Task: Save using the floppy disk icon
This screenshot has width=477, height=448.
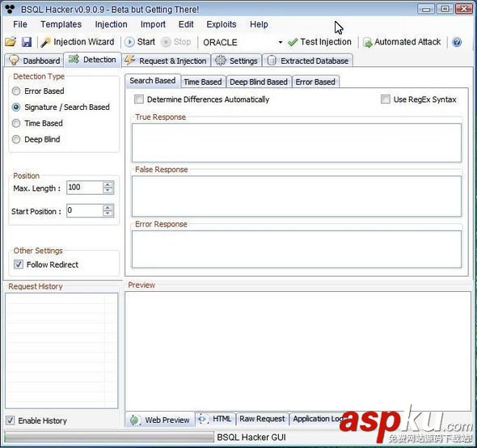Action: 27,42
